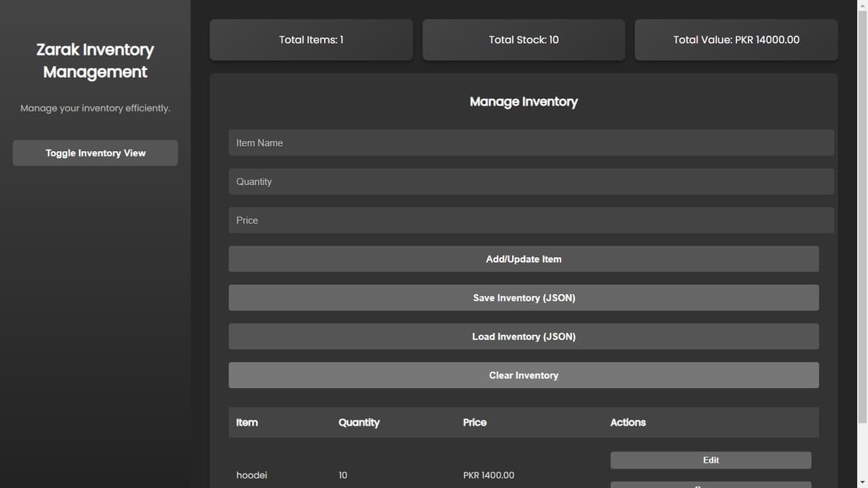Viewport: 868px width, 488px height.
Task: Click the Total Items stat card
Action: [311, 40]
